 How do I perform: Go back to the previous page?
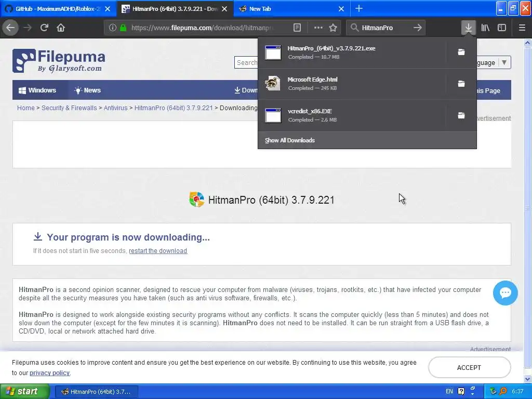pyautogui.click(x=10, y=28)
